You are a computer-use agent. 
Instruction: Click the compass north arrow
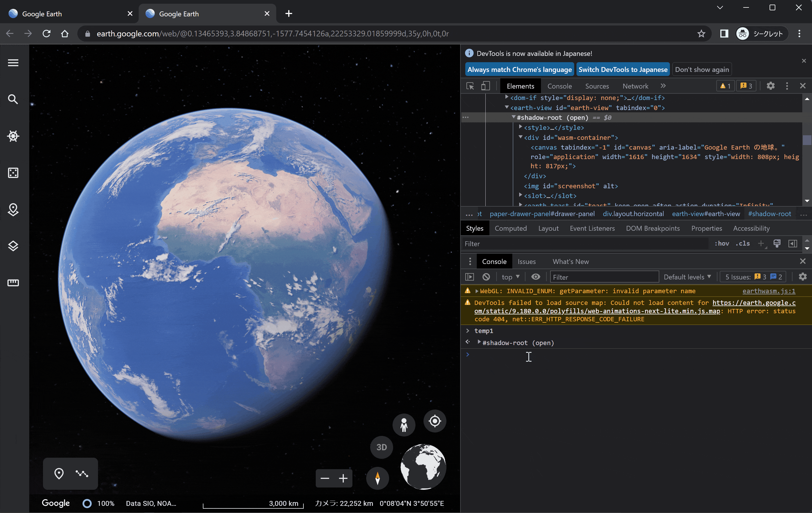[377, 478]
